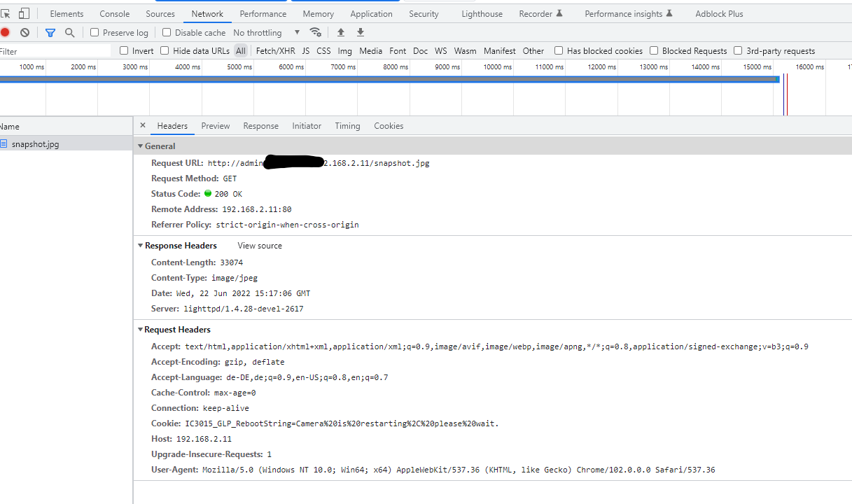Open the Initiator tab of the request
The height and width of the screenshot is (504, 852).
307,126
